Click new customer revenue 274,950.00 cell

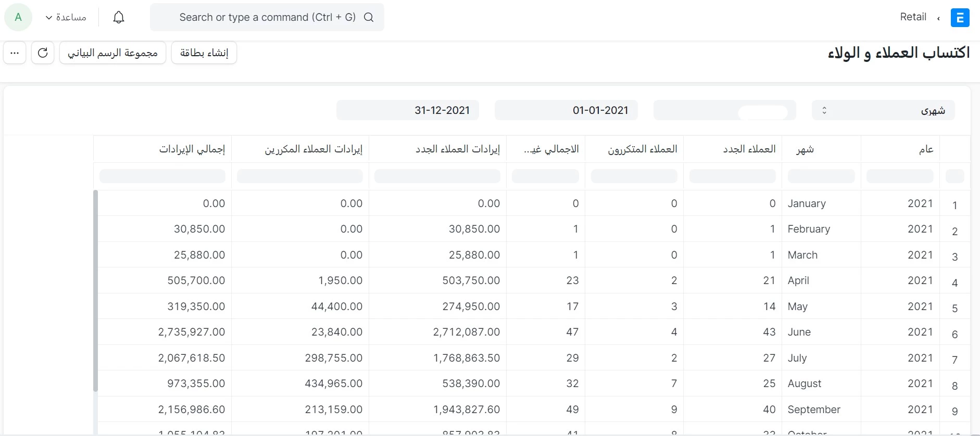pyautogui.click(x=437, y=306)
